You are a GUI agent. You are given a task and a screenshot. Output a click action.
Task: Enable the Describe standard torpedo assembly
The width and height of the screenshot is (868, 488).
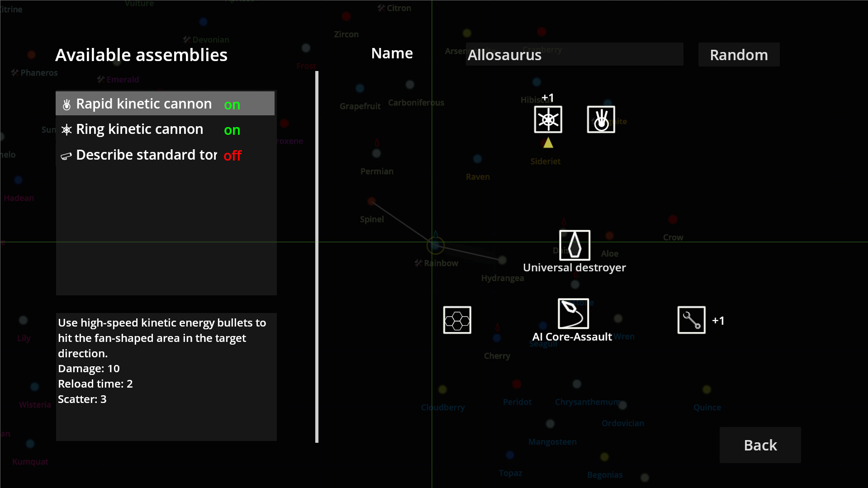tap(232, 156)
